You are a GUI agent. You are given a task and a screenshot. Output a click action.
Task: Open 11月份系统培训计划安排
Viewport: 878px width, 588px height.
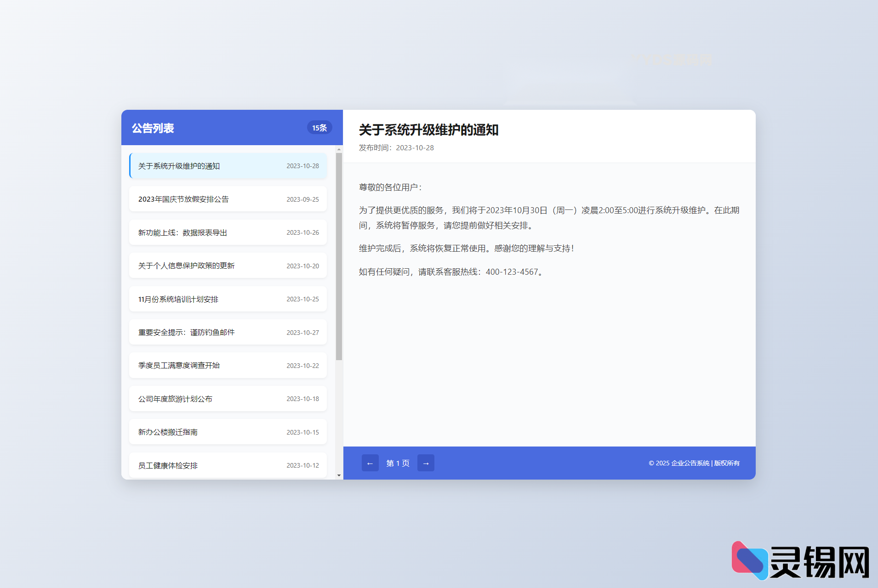tap(227, 299)
